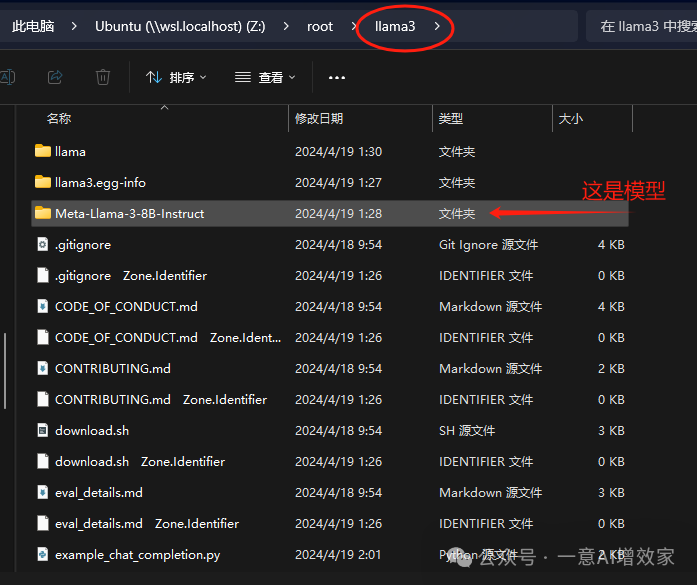Screen dimensions: 697x585
Task: Click the .gitignore source file icon
Action: point(42,245)
